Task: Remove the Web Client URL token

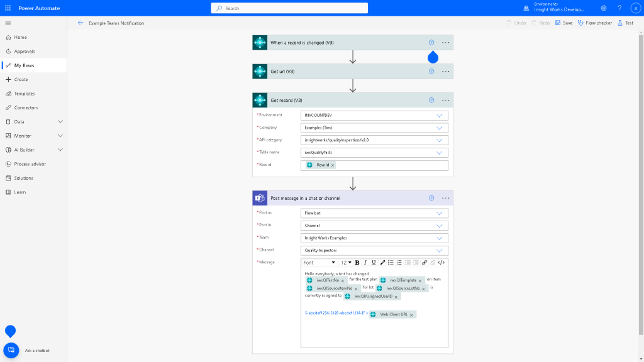Action: (x=411, y=315)
